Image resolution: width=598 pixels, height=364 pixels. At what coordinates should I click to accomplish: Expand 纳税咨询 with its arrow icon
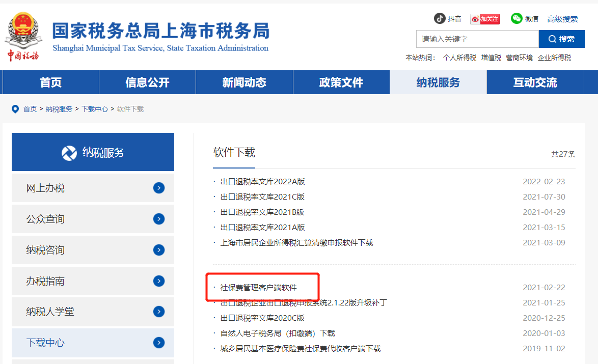coord(159,250)
